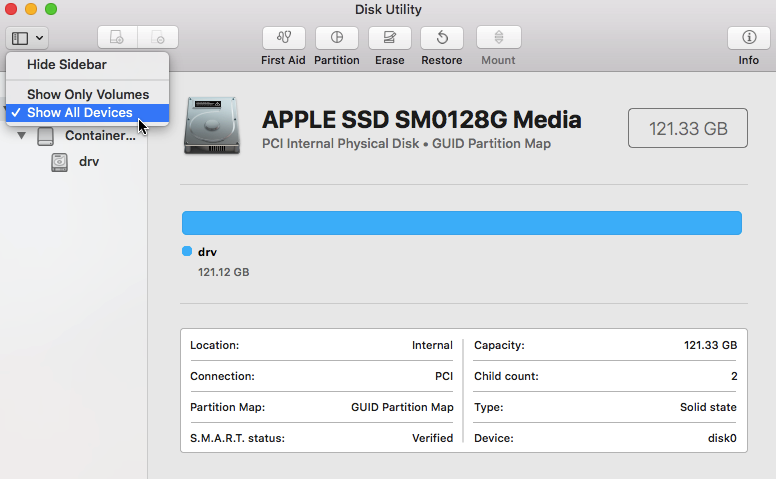This screenshot has width=776, height=479.
Task: Open the Partition pie-chart icon
Action: click(337, 37)
